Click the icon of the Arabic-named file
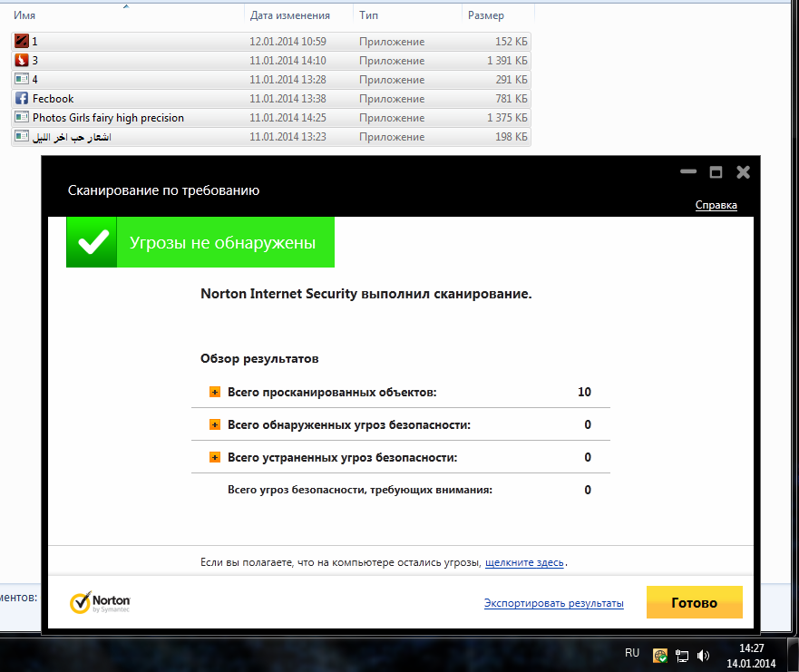799x672 pixels. 22,136
